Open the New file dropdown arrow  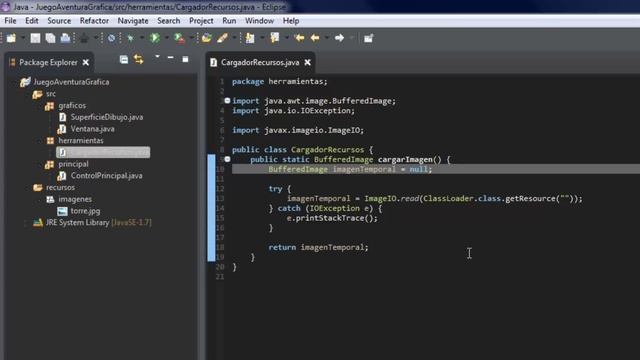tap(23, 38)
